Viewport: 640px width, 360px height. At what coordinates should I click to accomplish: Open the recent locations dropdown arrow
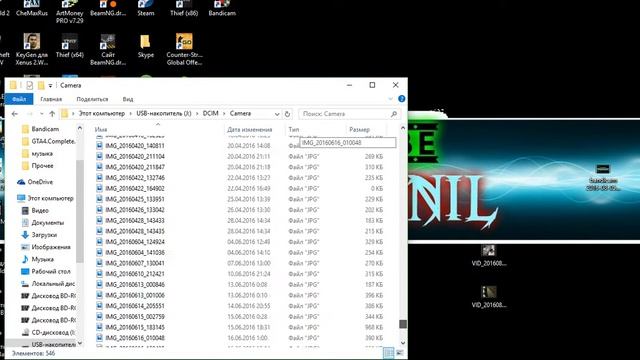[x=42, y=114]
